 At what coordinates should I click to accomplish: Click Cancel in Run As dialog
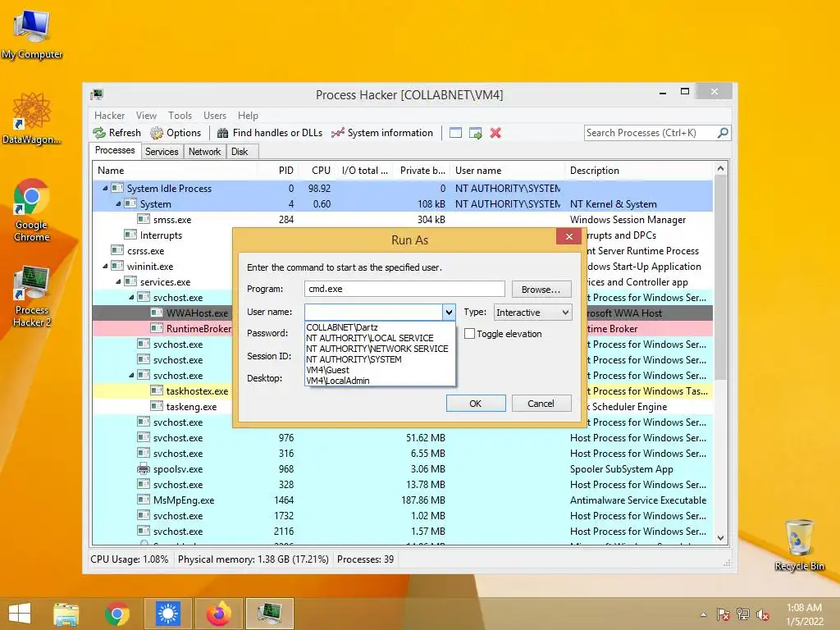click(x=541, y=404)
